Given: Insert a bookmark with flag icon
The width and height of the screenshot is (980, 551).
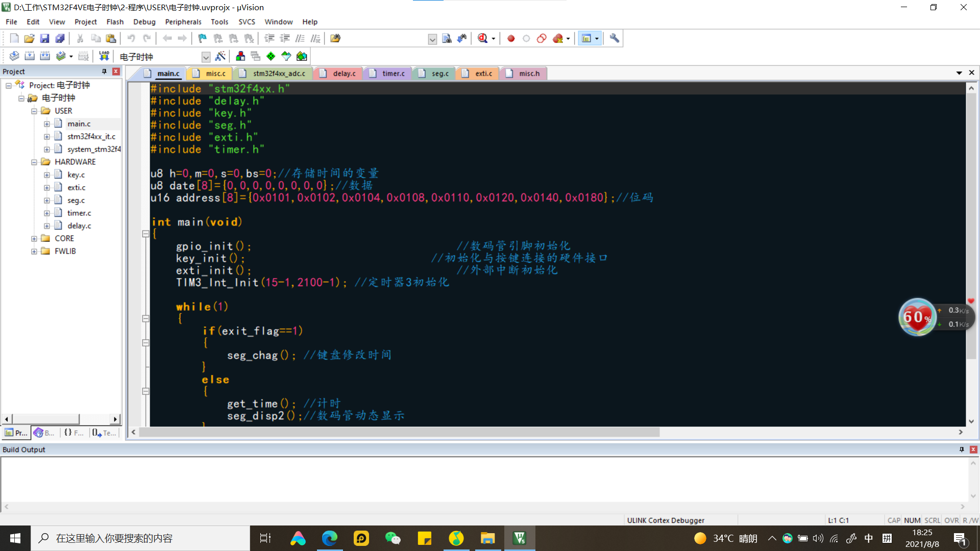Looking at the screenshot, I should pyautogui.click(x=203, y=38).
